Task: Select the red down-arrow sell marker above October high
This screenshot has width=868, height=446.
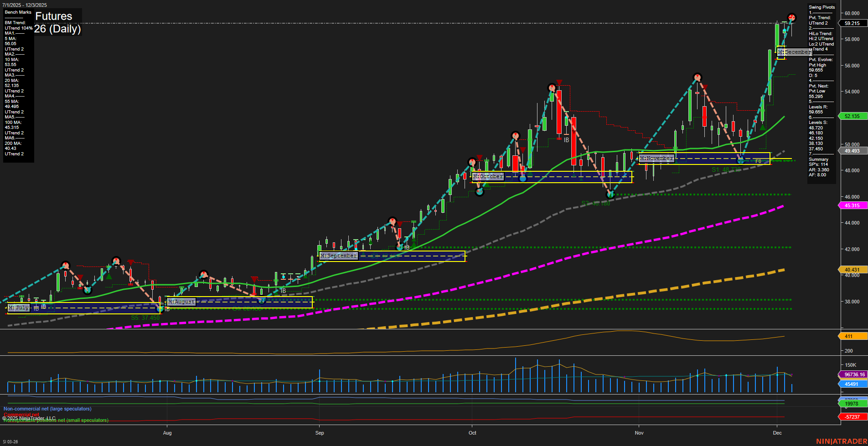Action: (559, 82)
